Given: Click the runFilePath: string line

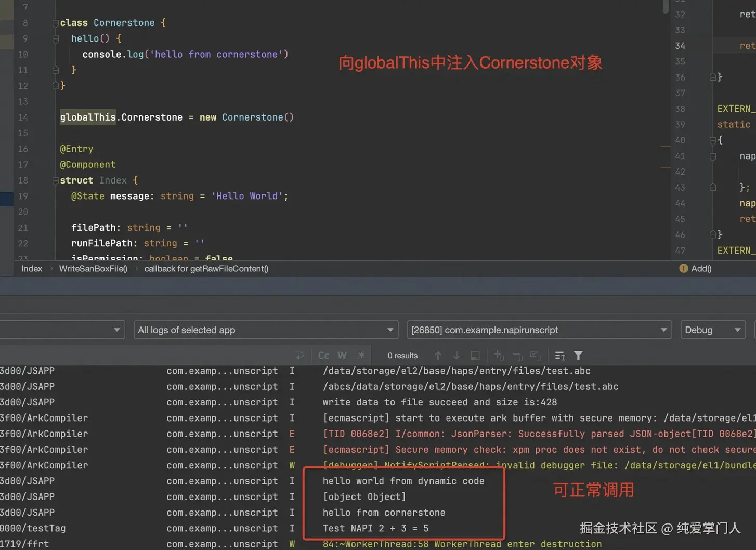Looking at the screenshot, I should [138, 243].
